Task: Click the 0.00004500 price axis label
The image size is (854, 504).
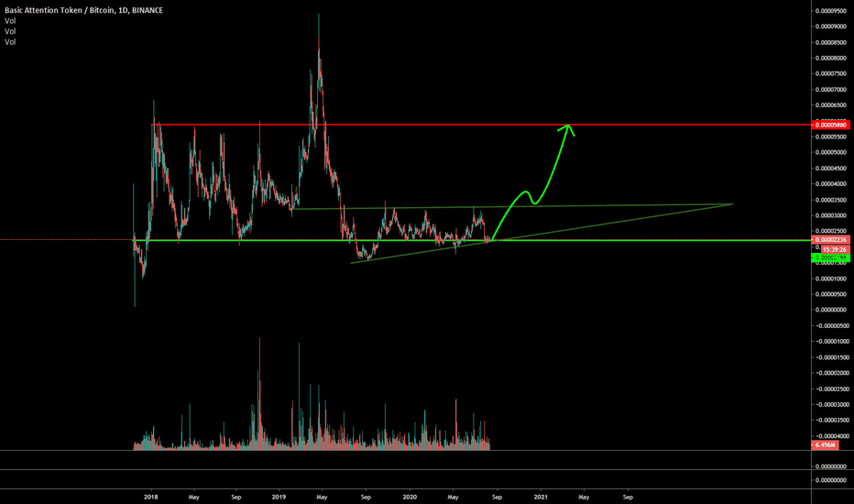Action: coord(831,169)
